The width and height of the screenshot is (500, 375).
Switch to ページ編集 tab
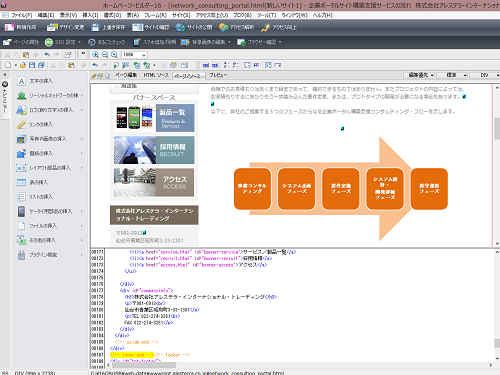(126, 75)
